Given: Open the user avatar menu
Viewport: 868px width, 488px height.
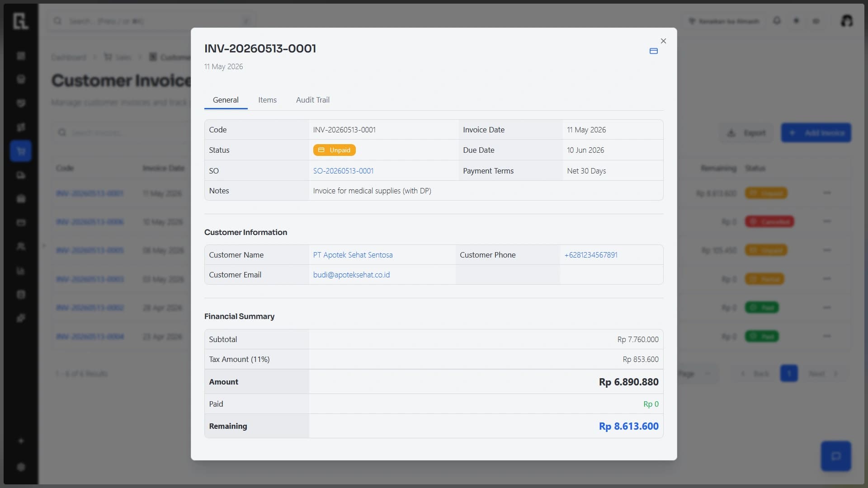Looking at the screenshot, I should 846,21.
